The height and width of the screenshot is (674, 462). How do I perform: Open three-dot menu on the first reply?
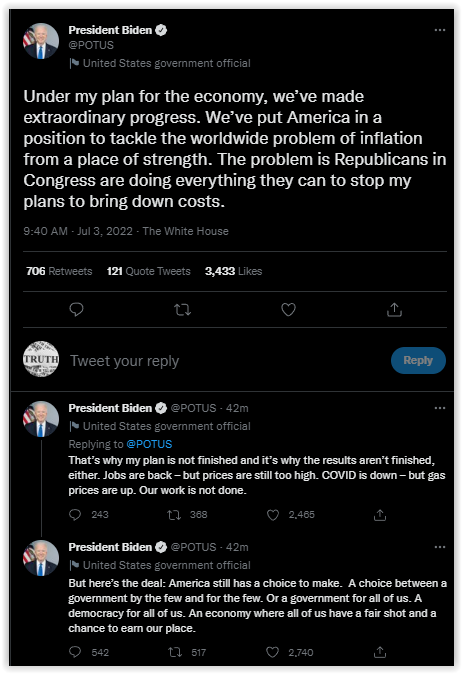440,408
